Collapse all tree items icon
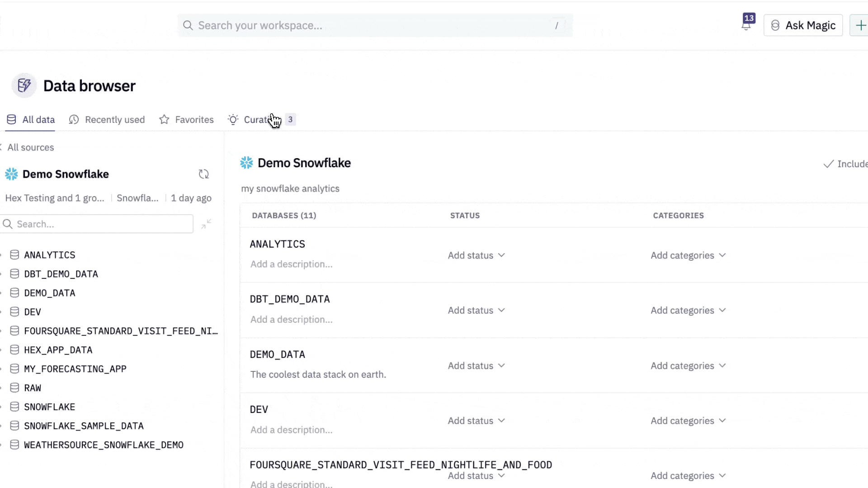The image size is (868, 488). [206, 224]
